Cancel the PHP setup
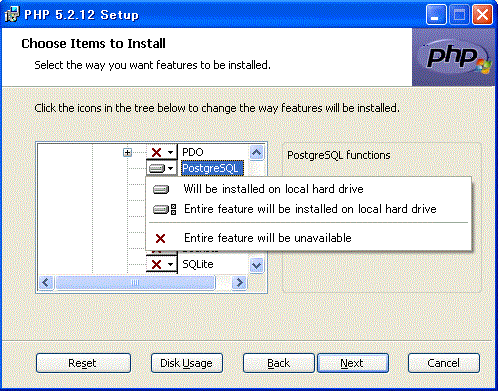The image size is (498, 391). [x=444, y=363]
